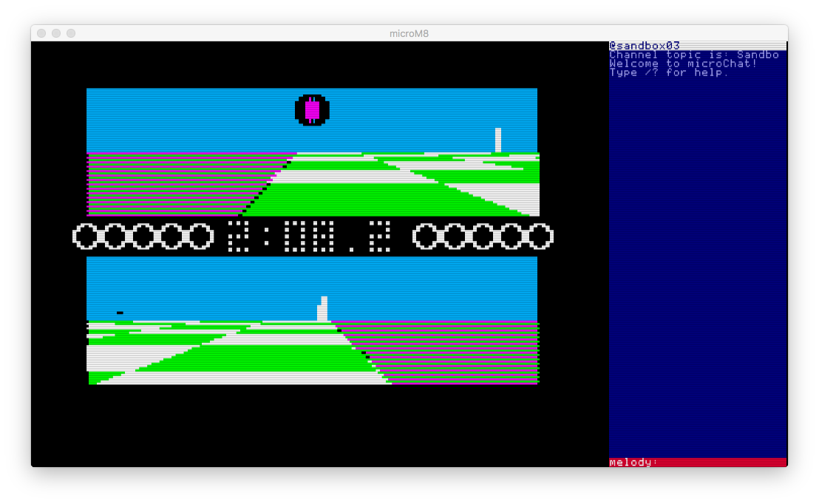Expand the Channel topic message line
This screenshot has width=819, height=504.
coord(691,54)
